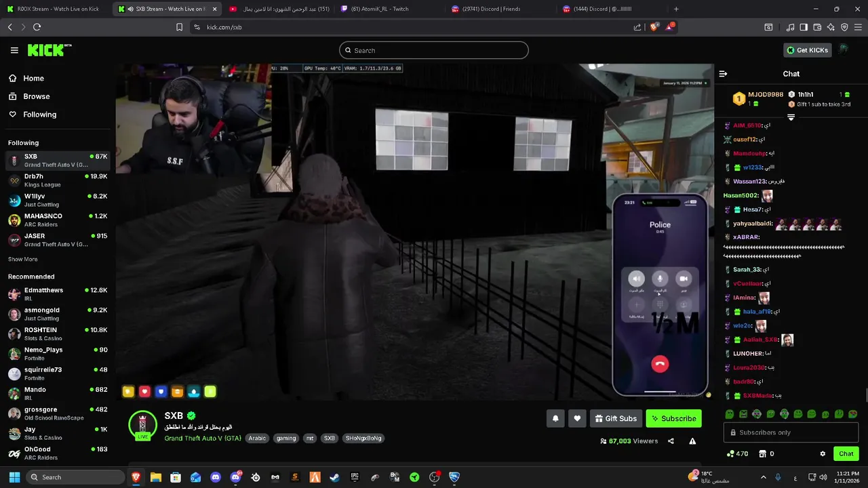
Task: Open Leo AI sparkle icon
Action: [831, 27]
